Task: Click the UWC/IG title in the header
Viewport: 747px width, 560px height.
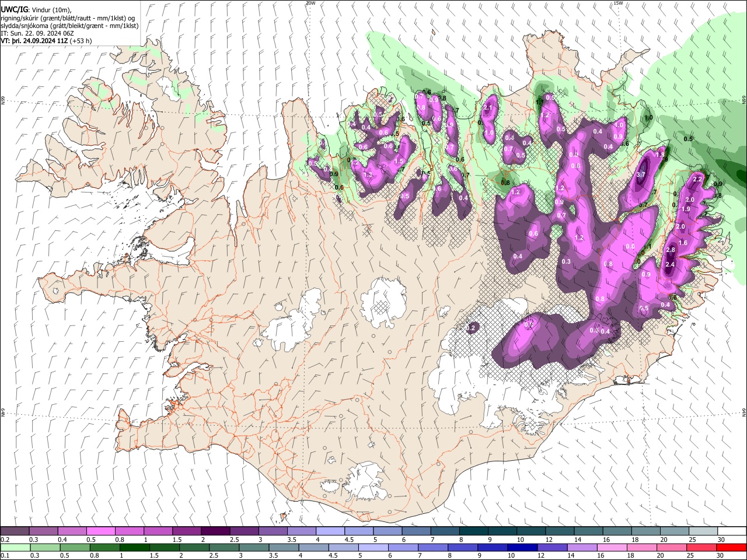Action: (13, 9)
